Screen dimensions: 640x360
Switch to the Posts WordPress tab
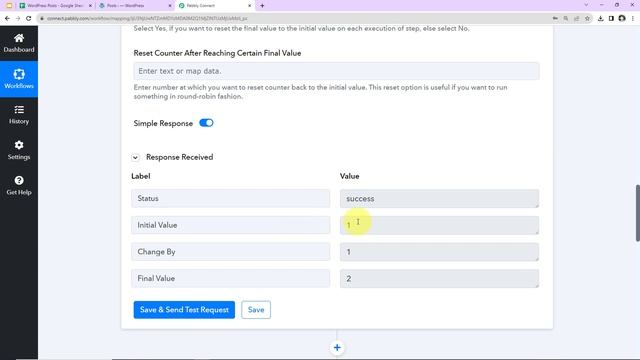tap(135, 6)
